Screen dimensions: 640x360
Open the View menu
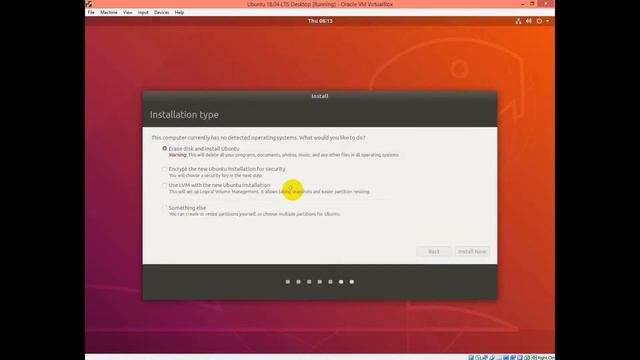click(x=127, y=13)
